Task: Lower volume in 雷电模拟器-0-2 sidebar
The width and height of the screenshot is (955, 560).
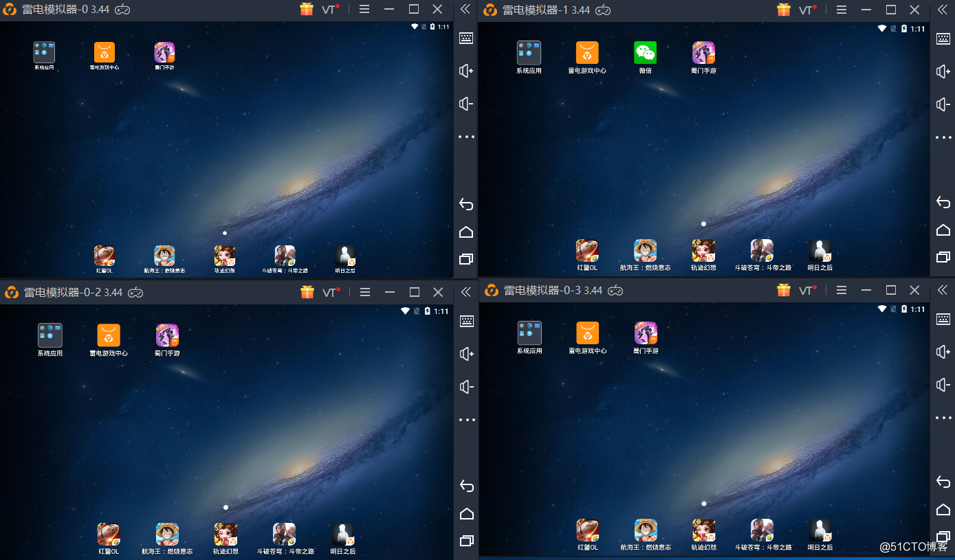Action: [x=467, y=387]
